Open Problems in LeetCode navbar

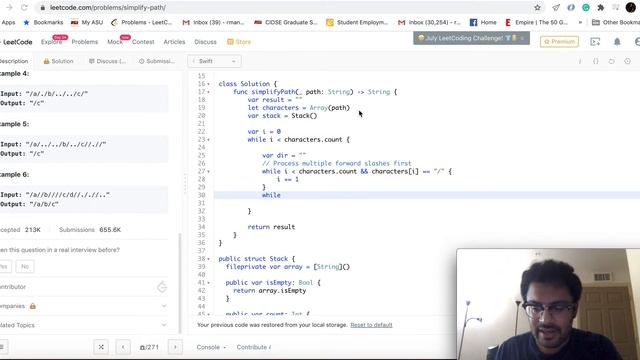[84, 42]
